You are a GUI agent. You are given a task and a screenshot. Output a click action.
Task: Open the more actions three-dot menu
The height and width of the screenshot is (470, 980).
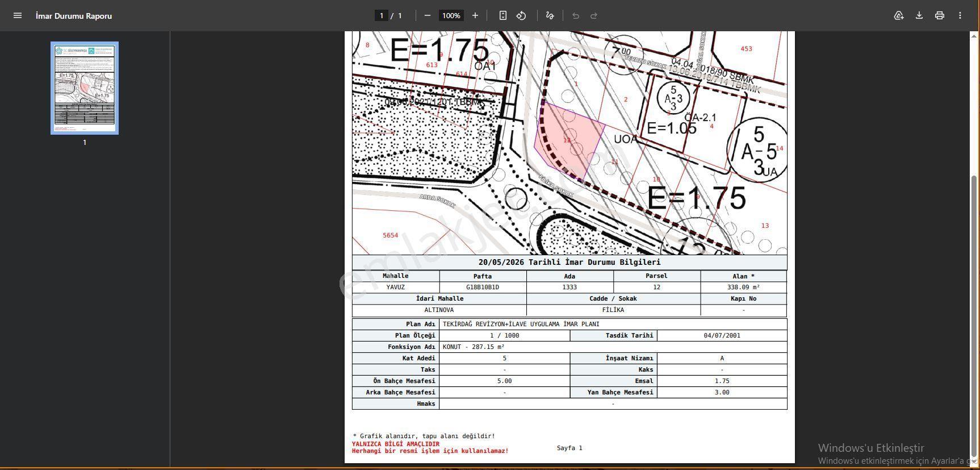click(x=960, y=15)
